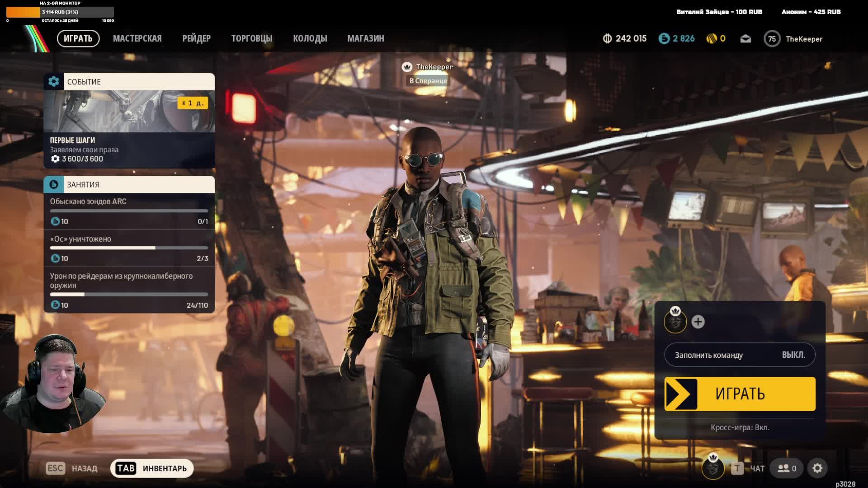Click the gold coin stack icon
This screenshot has height=488, width=868.
click(712, 39)
